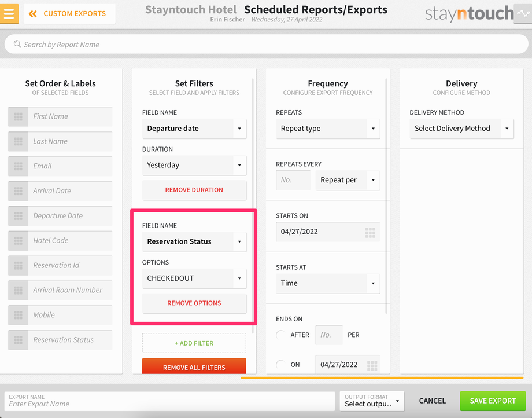Click Remove All Filters button
Screen dimensions: 532x418
[x=194, y=366]
